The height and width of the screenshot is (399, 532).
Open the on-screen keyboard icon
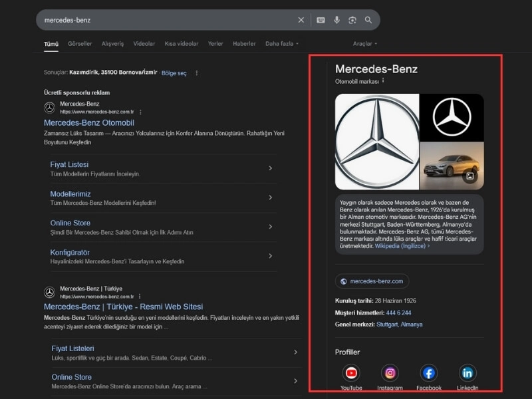click(x=321, y=20)
